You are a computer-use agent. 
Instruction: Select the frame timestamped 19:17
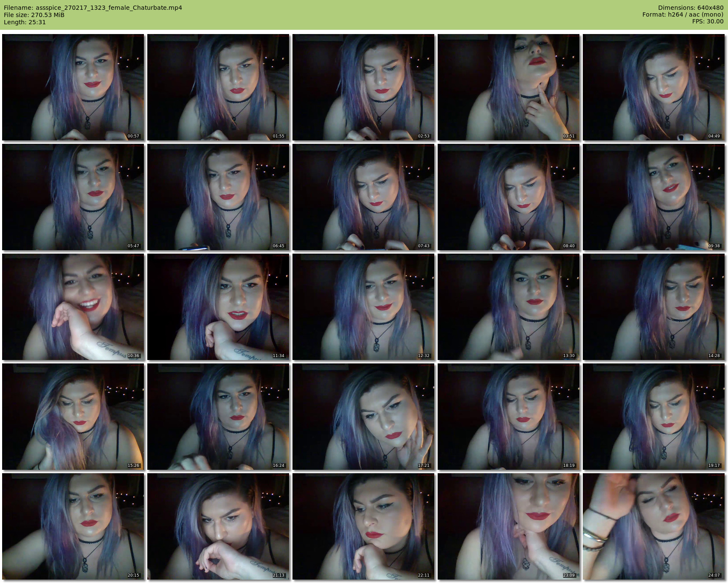[x=654, y=417]
